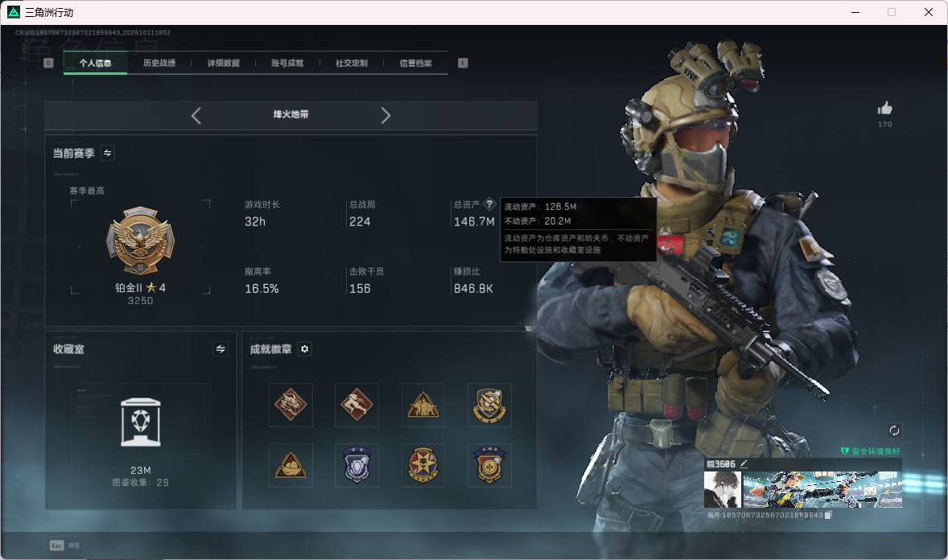Screen dimensions: 948x560
Task: Go to the 账号成就 tab
Action: (x=287, y=63)
